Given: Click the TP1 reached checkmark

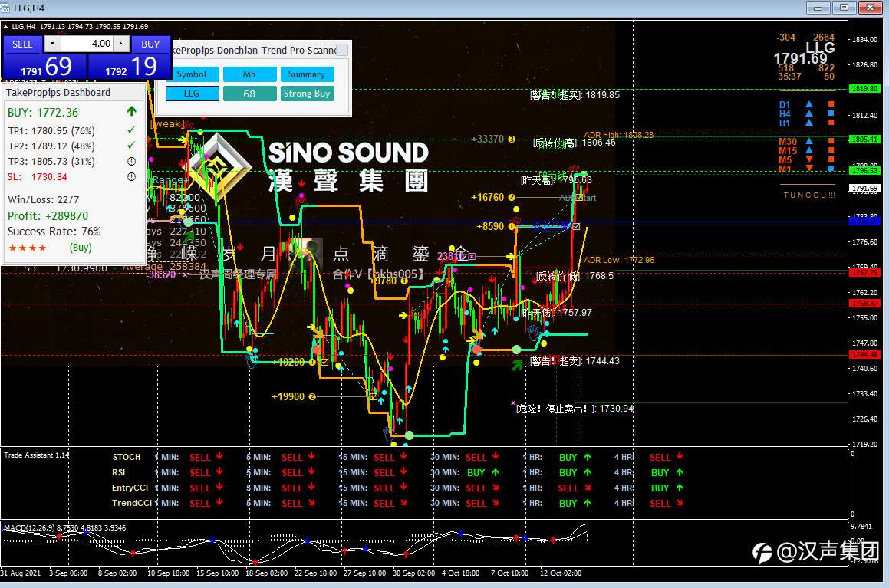Looking at the screenshot, I should pyautogui.click(x=131, y=130).
